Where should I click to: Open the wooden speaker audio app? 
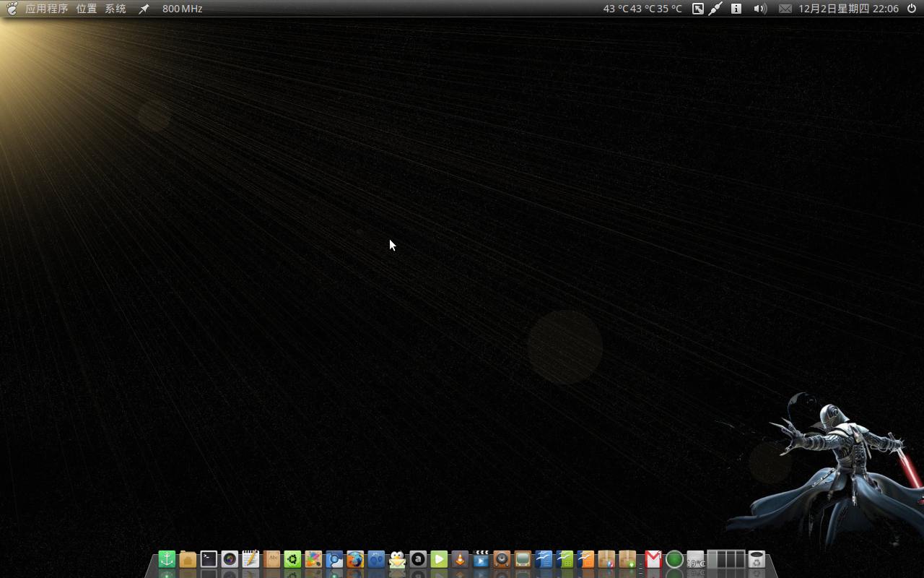502,559
